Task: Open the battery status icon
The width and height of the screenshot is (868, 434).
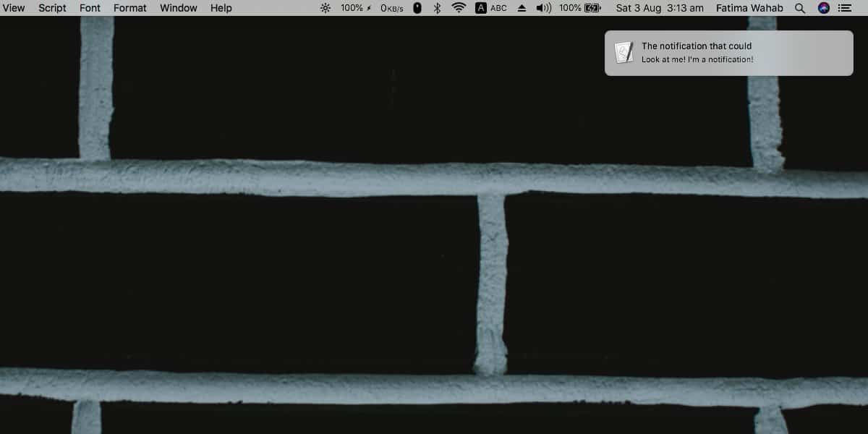Action: [x=592, y=8]
